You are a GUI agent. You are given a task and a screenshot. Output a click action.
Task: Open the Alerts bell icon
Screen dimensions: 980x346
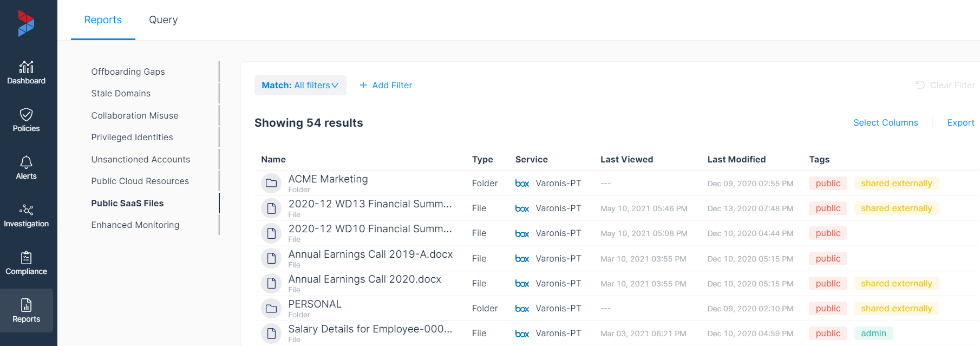pos(26,162)
